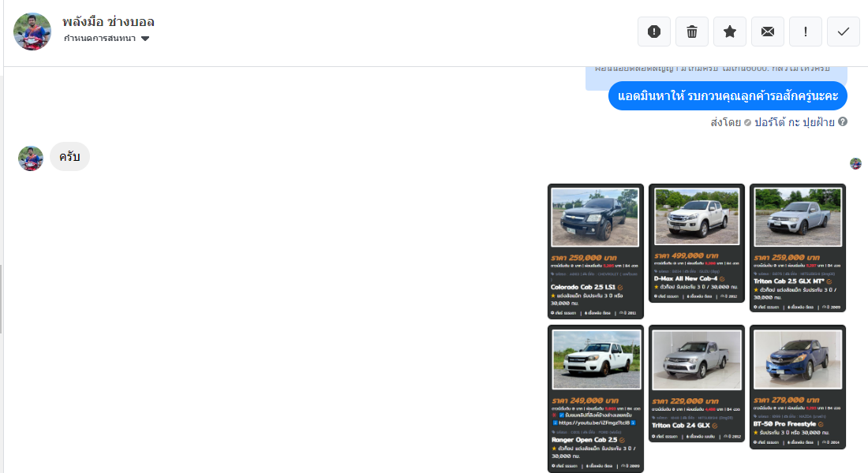The image size is (868, 473).
Task: Star this conversation for follow-up
Action: (x=730, y=32)
